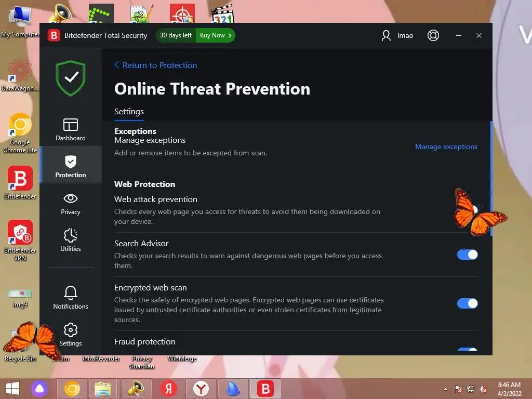The width and height of the screenshot is (532, 399).
Task: Click the Encrypted web scan label
Action: [150, 287]
